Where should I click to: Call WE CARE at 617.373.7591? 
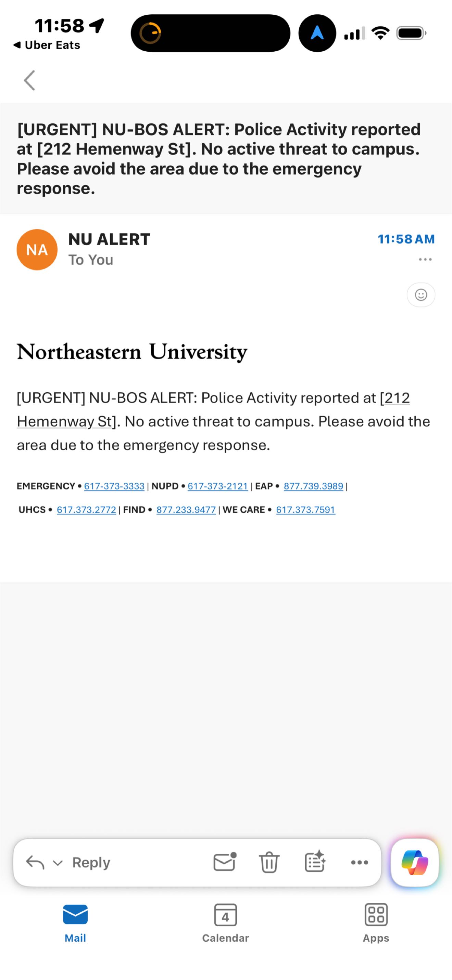(x=306, y=510)
